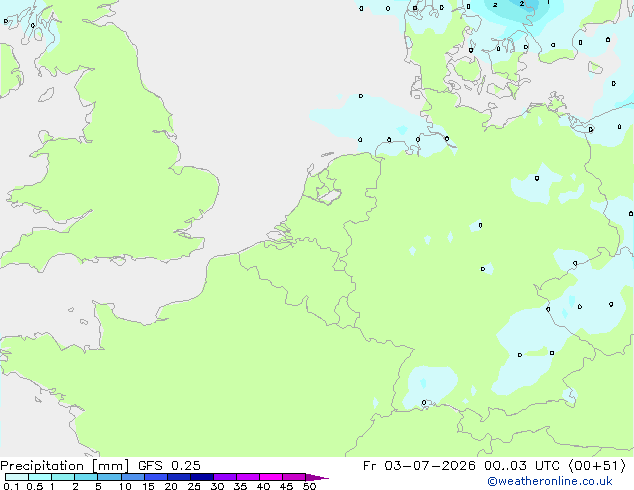Screen dimensions: 634x490
Task: Click the '00..03 UTC' time range text
Action: (522, 466)
